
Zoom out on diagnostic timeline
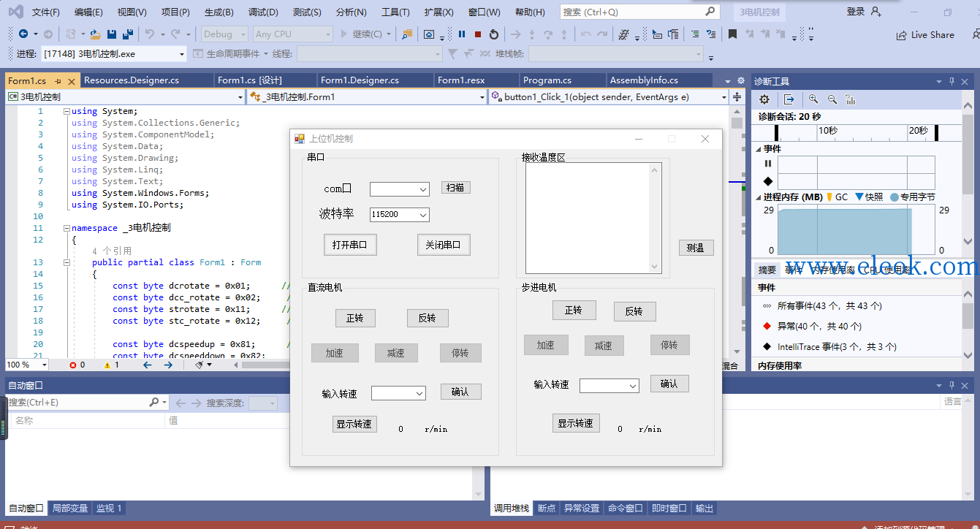point(832,99)
